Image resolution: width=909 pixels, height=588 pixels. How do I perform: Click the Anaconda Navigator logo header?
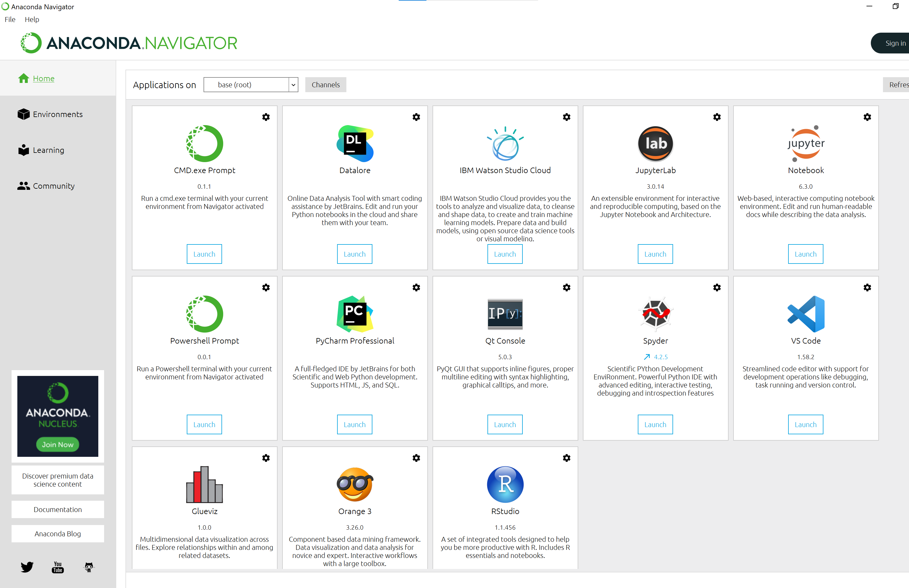coord(129,43)
